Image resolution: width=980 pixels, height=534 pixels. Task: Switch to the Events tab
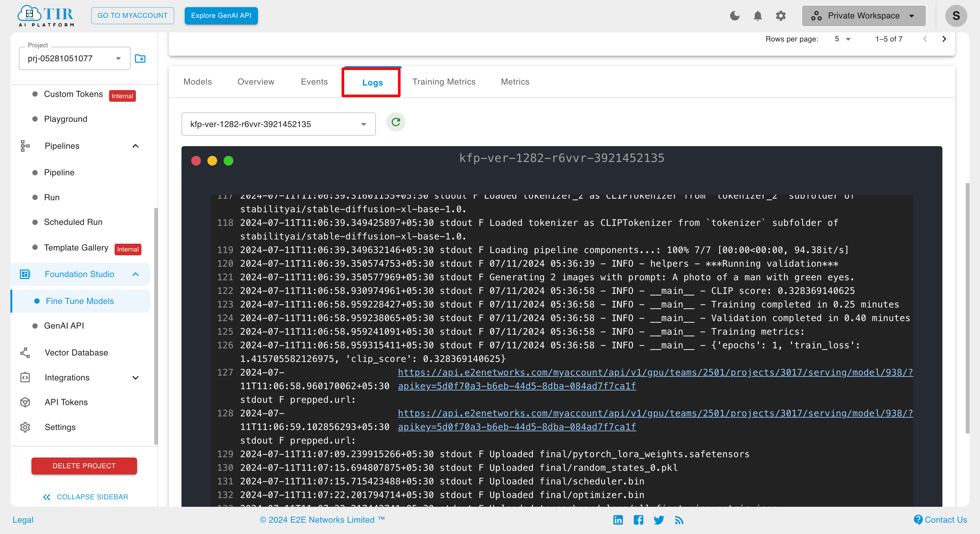click(314, 82)
